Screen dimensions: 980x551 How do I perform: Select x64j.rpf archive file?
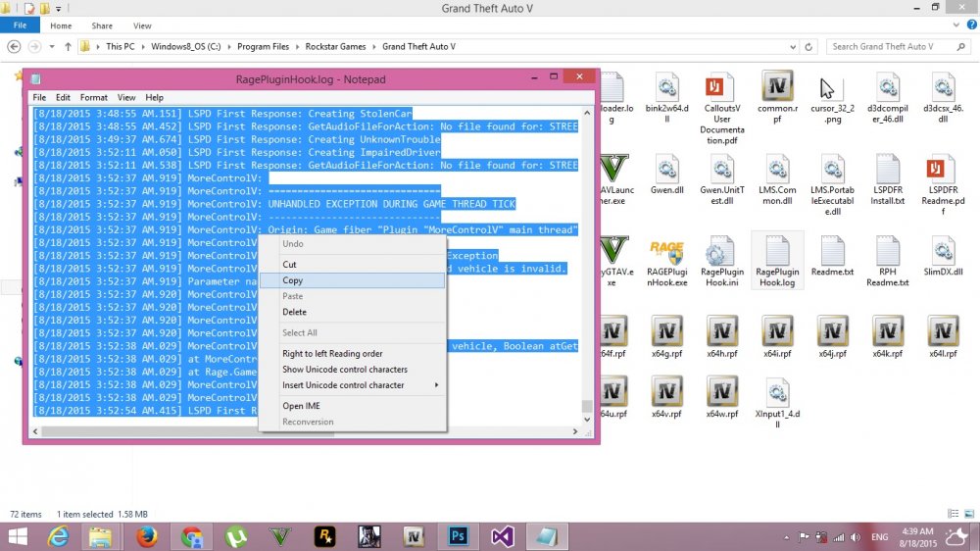832,336
